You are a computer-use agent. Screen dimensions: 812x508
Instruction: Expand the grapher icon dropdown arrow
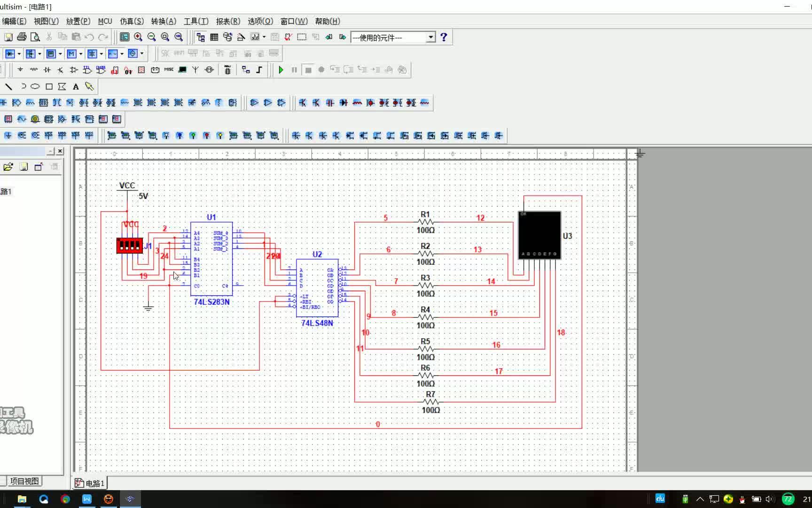tap(264, 37)
